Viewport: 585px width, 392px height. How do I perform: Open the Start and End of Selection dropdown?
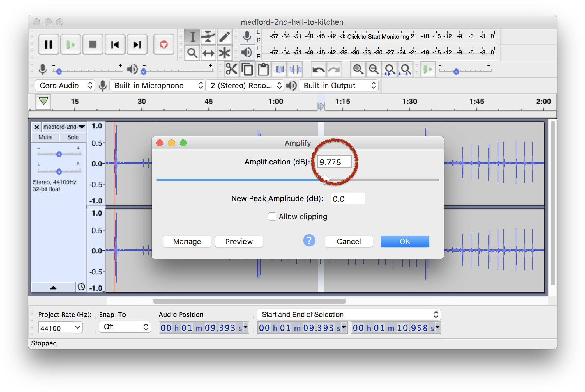coord(349,315)
